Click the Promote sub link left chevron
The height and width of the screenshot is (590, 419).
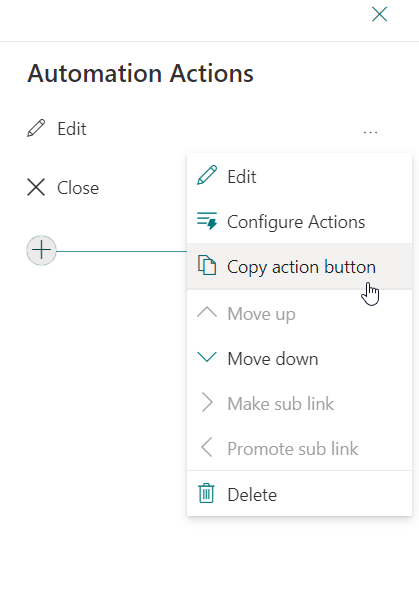pos(207,447)
